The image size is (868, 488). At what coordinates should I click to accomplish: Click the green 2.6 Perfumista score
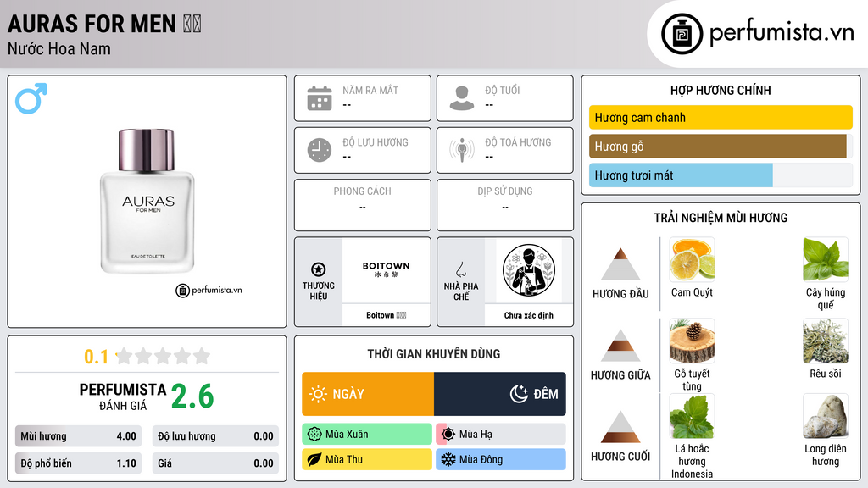[192, 396]
